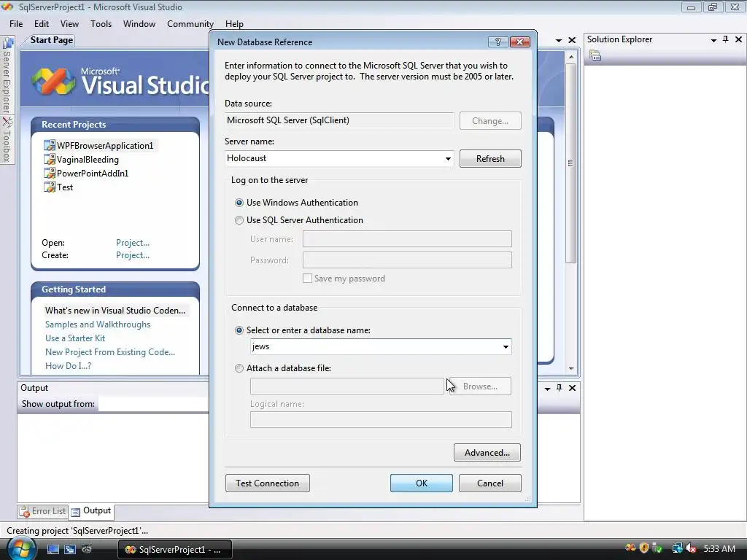Select Use Windows Authentication
The height and width of the screenshot is (560, 747).
pyautogui.click(x=239, y=203)
